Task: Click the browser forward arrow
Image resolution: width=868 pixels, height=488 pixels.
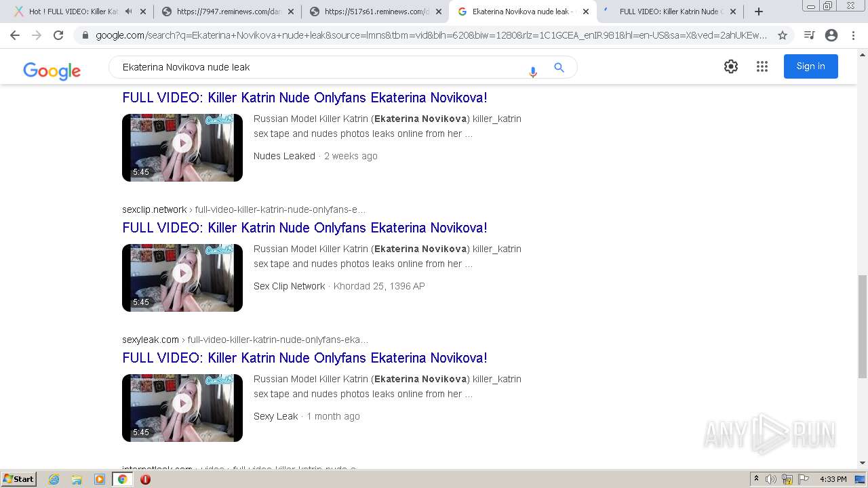Action: tap(37, 35)
